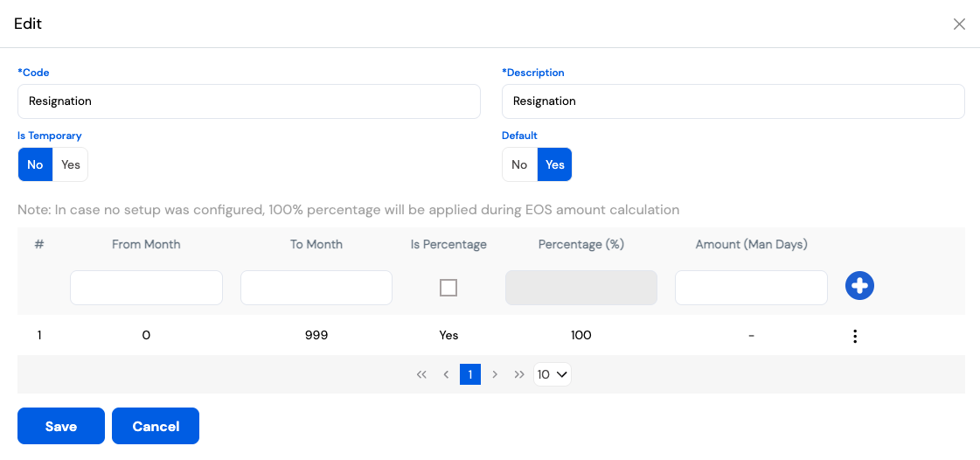Open the page size dropdown showing 10

(553, 374)
